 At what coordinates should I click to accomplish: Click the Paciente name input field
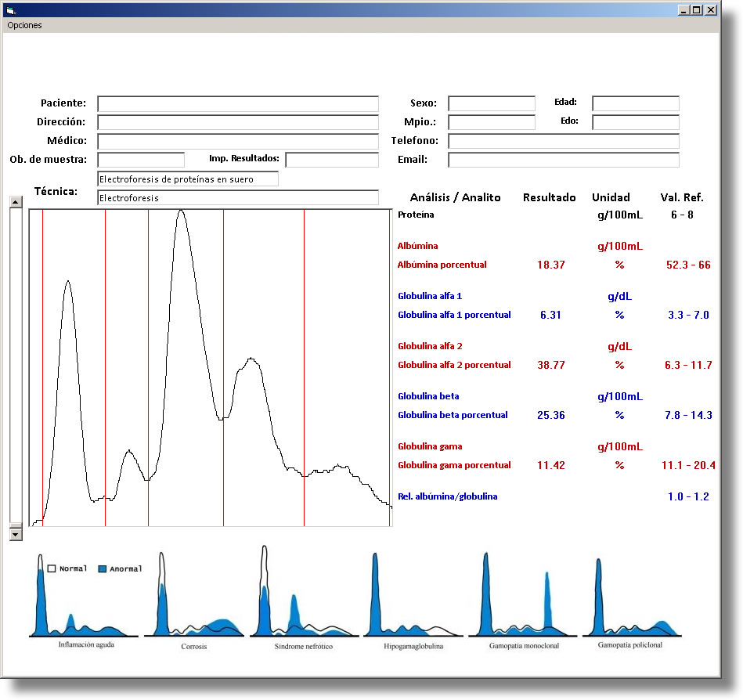238,104
